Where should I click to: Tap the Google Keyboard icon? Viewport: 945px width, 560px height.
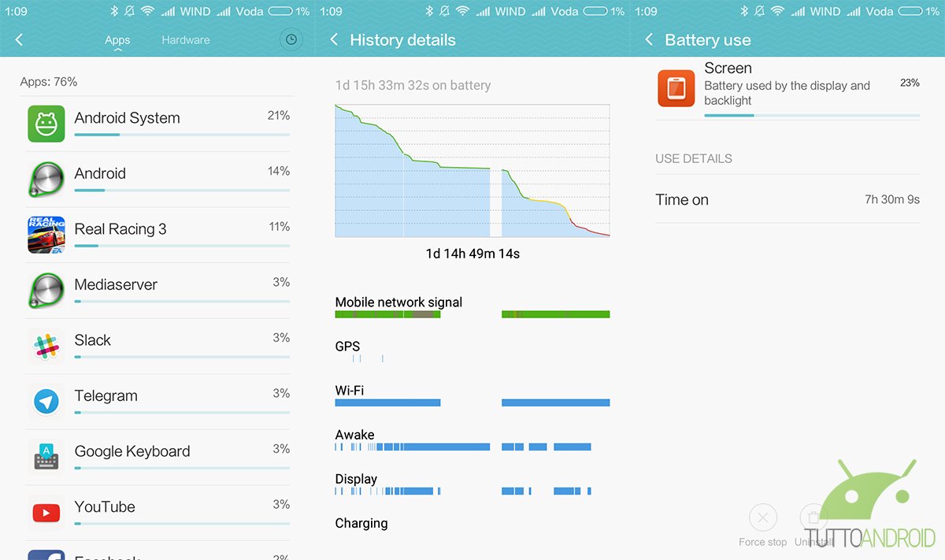point(46,457)
